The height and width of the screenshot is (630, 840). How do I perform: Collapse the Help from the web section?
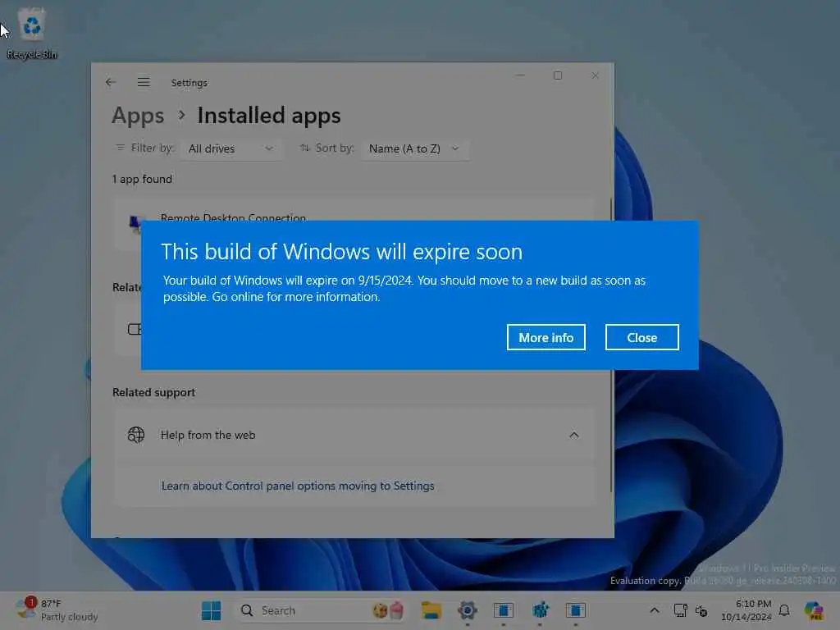coord(573,435)
